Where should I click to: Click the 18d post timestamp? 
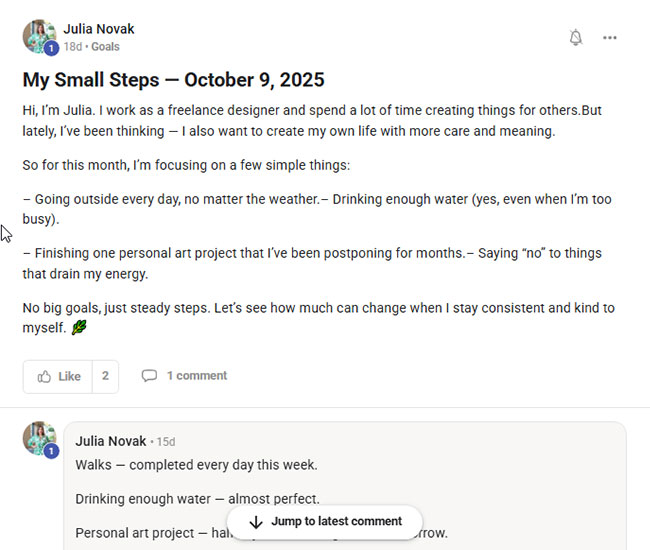point(72,47)
